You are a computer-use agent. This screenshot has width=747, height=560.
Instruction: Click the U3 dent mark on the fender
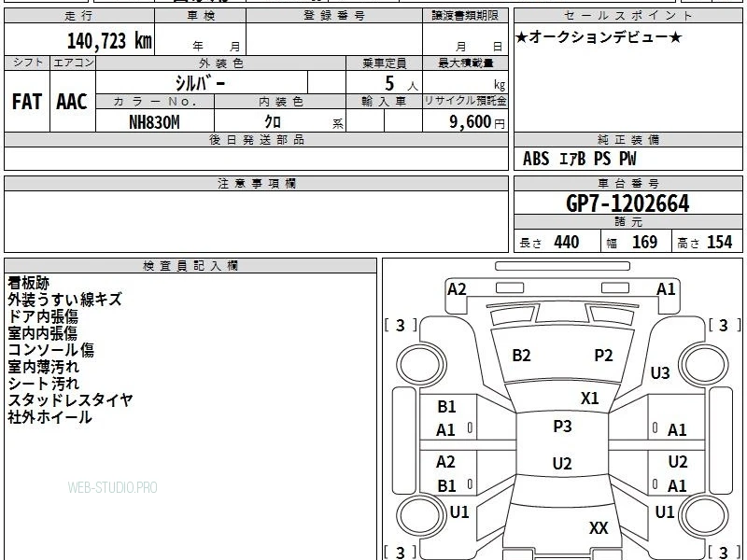tap(660, 372)
